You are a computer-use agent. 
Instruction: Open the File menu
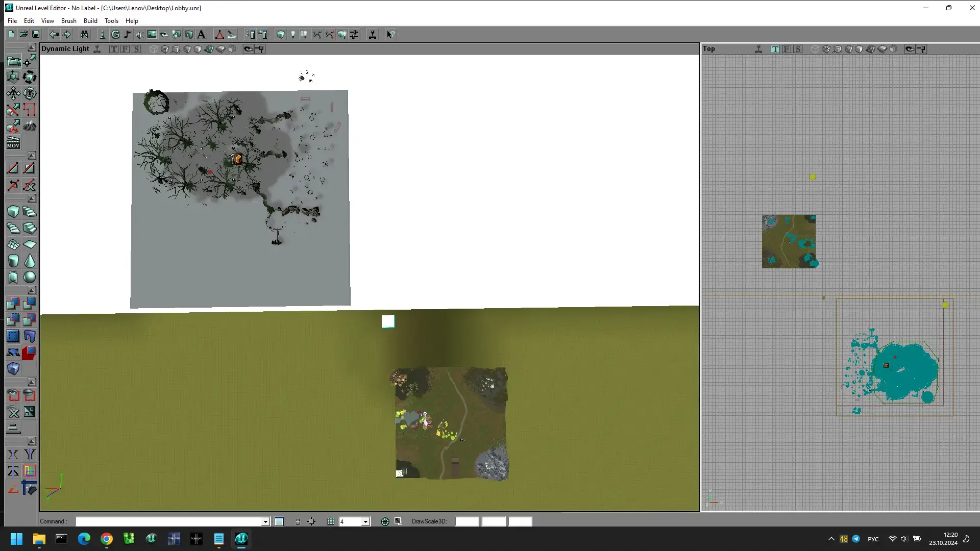[x=12, y=21]
